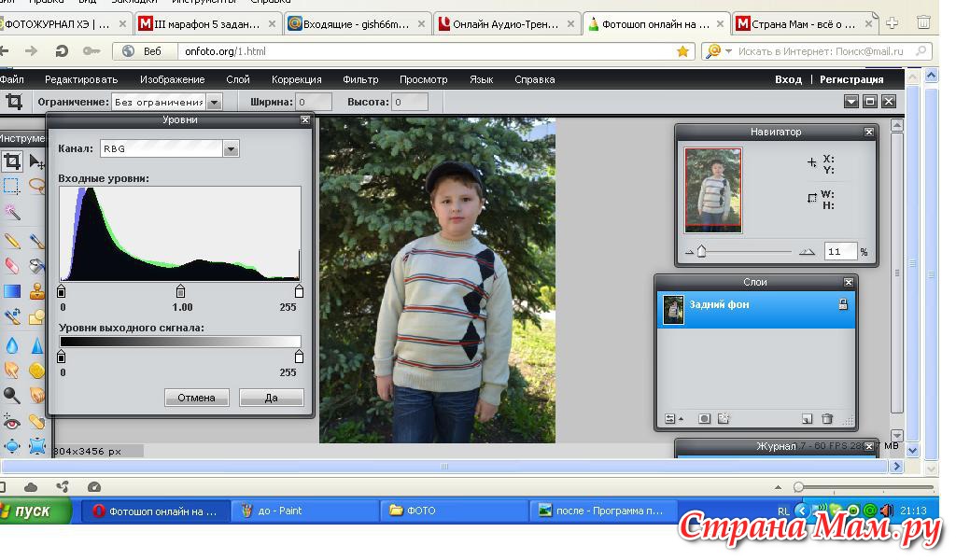Screen dimensions: 956x560
Task: Click new layer icon in Layers panel
Action: pos(807,419)
